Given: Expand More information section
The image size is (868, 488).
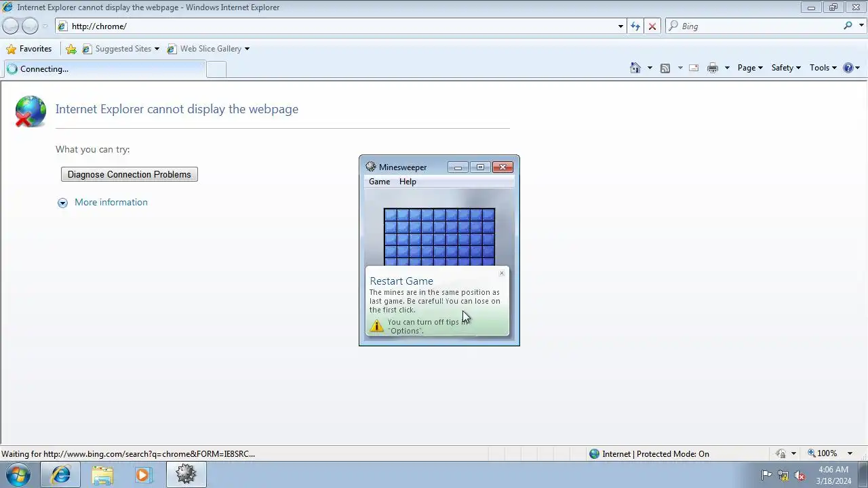Looking at the screenshot, I should (x=62, y=203).
